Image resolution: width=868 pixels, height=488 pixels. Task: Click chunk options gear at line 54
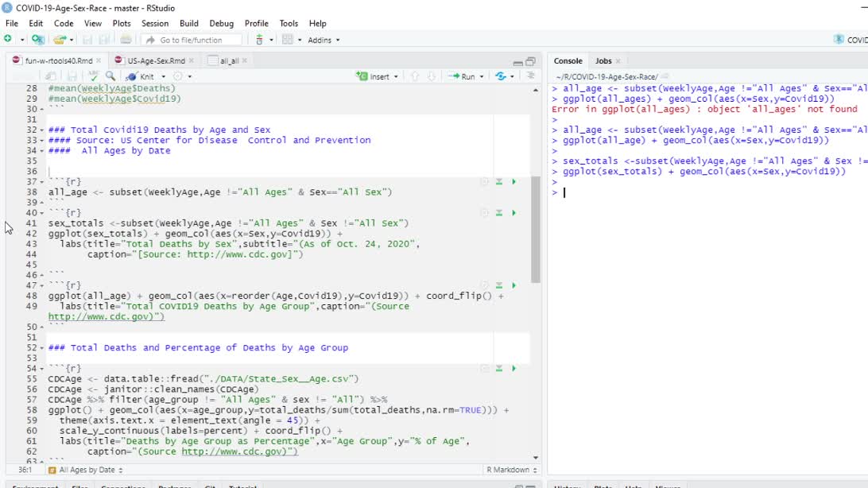pyautogui.click(x=485, y=368)
